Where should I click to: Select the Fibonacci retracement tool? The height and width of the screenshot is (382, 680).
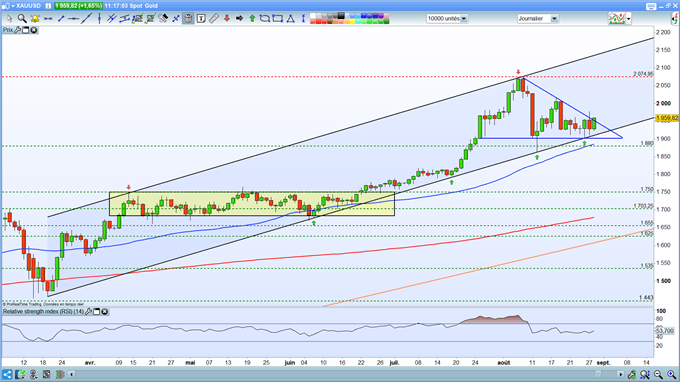click(137, 19)
